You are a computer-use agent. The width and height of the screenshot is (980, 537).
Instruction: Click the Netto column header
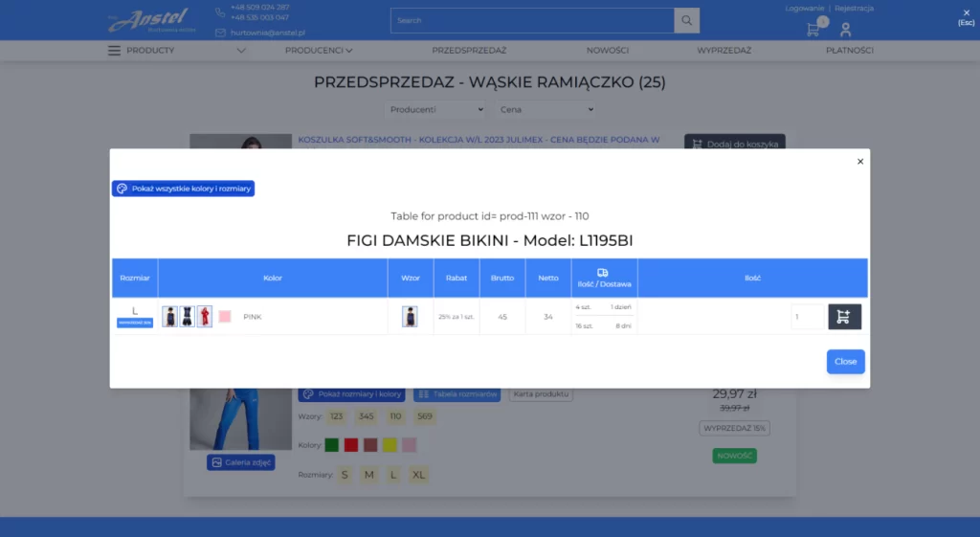(548, 278)
